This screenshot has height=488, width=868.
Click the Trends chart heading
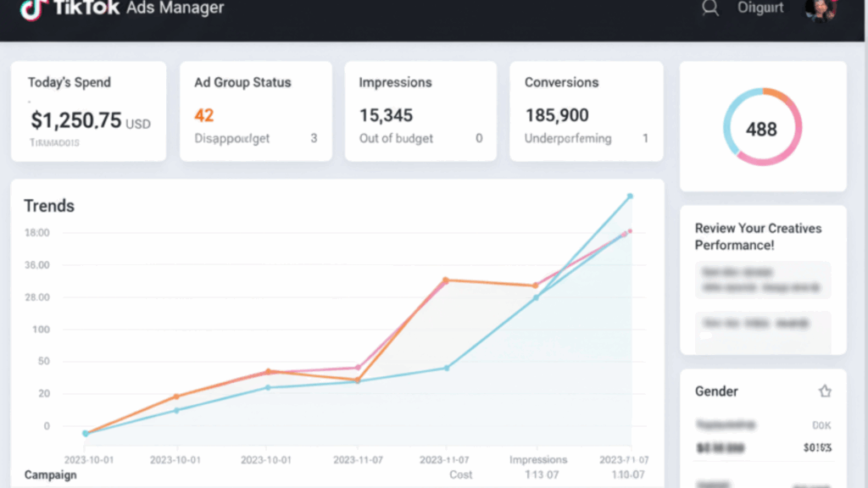49,206
